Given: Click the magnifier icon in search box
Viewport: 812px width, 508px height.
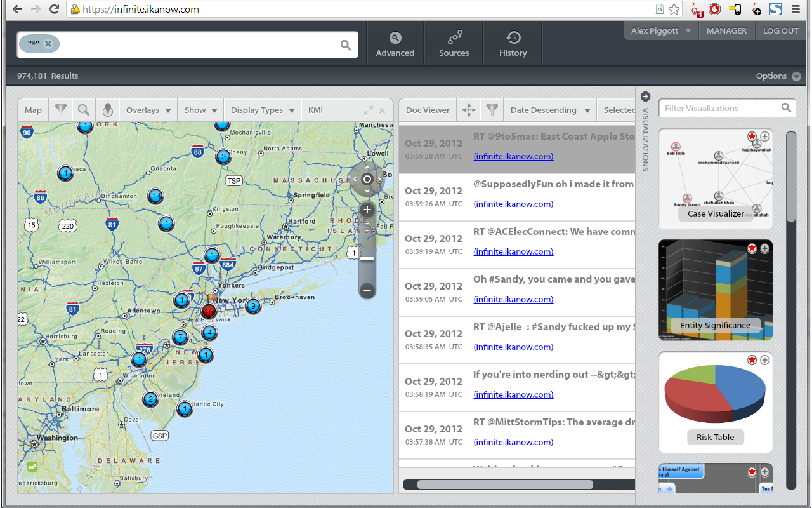Looking at the screenshot, I should tap(346, 44).
